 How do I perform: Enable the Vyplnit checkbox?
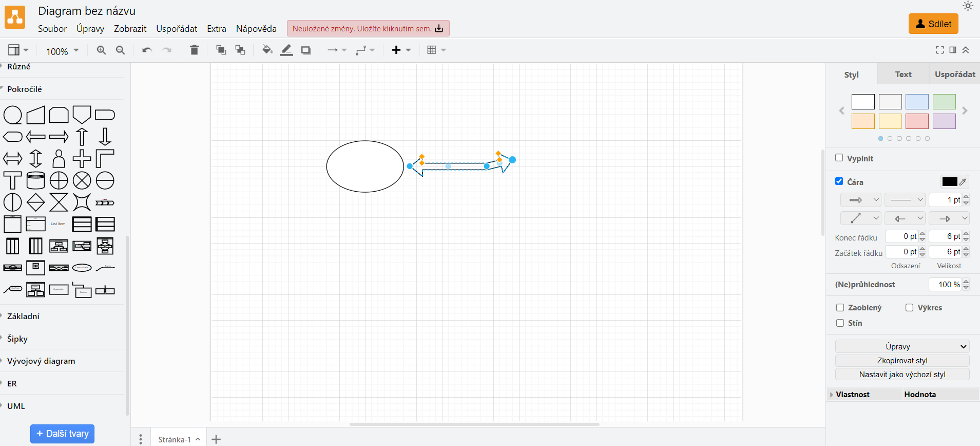839,158
